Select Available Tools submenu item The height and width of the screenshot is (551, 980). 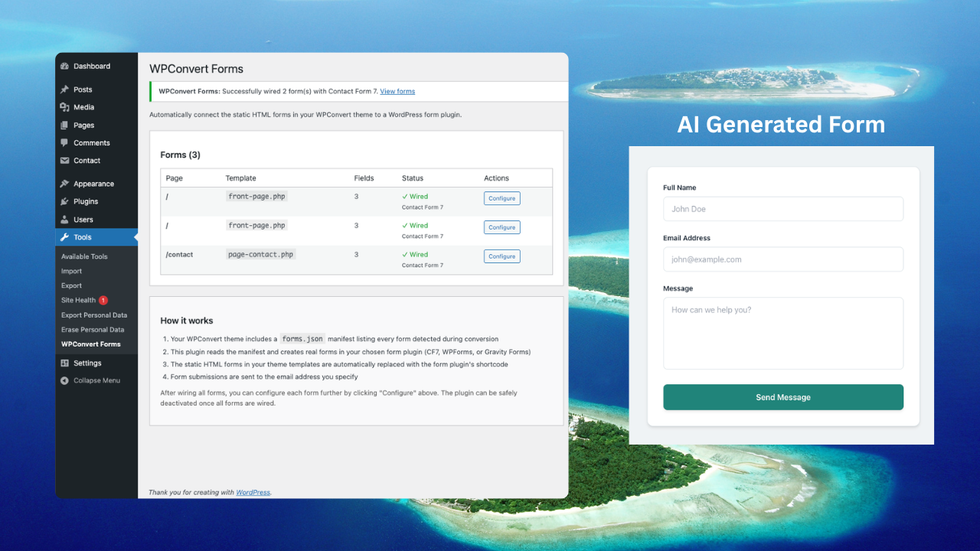point(84,256)
